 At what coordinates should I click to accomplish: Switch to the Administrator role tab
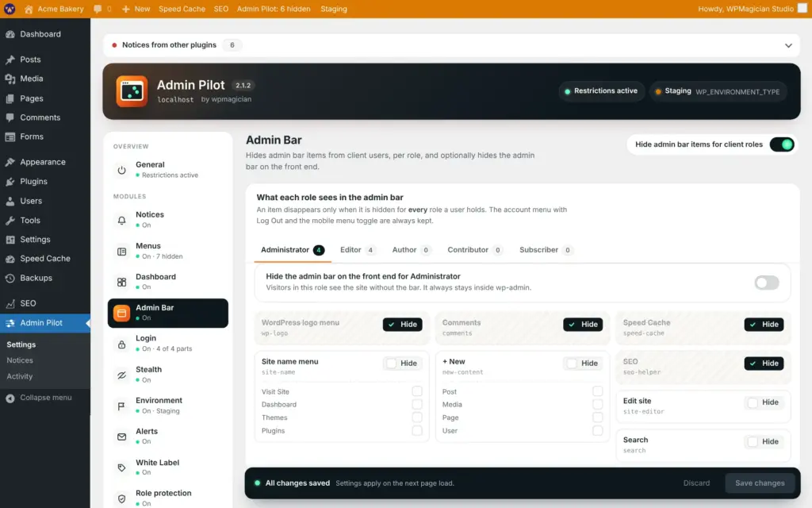coord(293,250)
